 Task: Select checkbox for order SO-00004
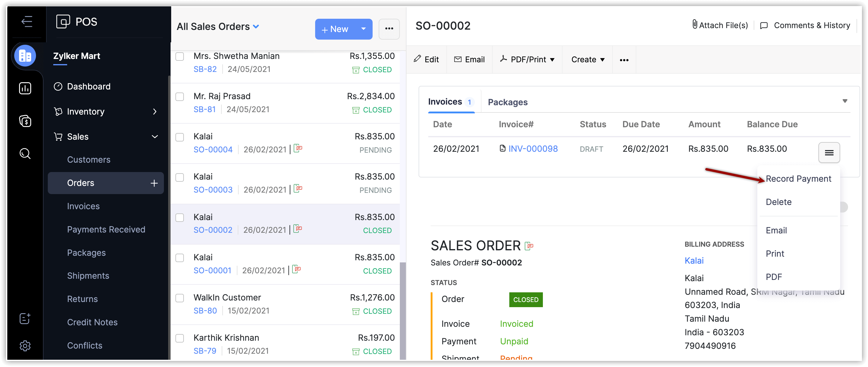coord(180,137)
